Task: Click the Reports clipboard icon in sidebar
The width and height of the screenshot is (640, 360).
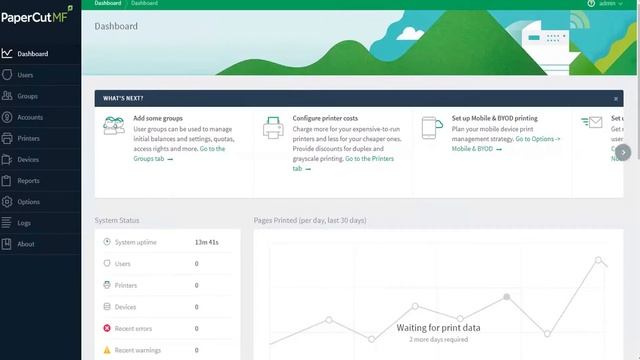Action: (x=7, y=180)
